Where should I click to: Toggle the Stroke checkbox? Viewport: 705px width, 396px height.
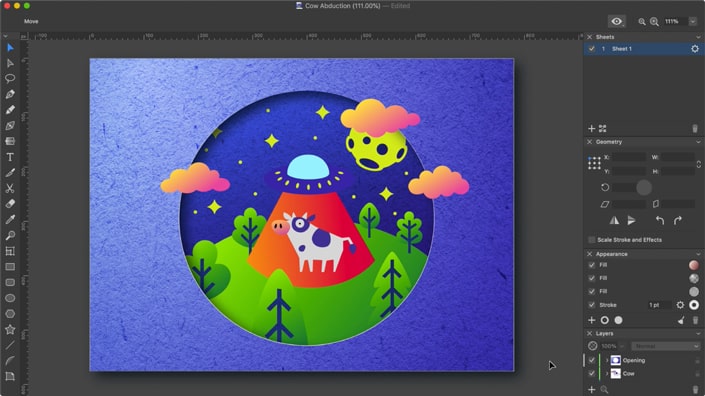point(592,305)
